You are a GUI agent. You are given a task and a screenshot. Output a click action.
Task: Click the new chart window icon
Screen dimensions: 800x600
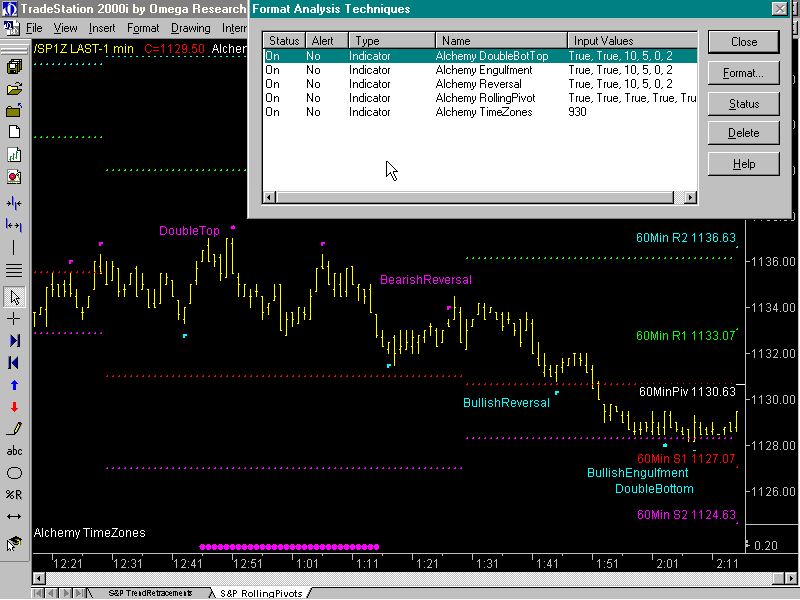(x=14, y=155)
